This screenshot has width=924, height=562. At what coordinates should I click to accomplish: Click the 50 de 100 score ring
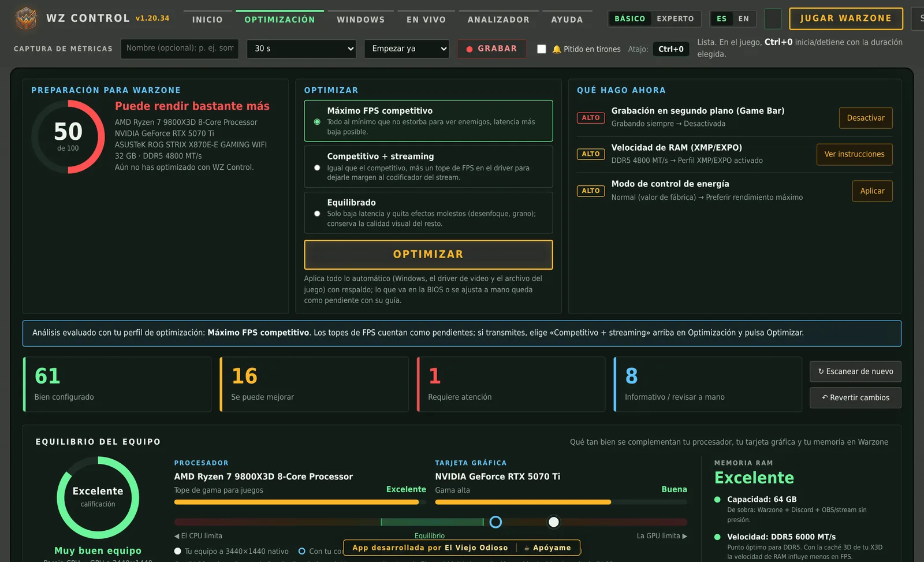pyautogui.click(x=68, y=137)
